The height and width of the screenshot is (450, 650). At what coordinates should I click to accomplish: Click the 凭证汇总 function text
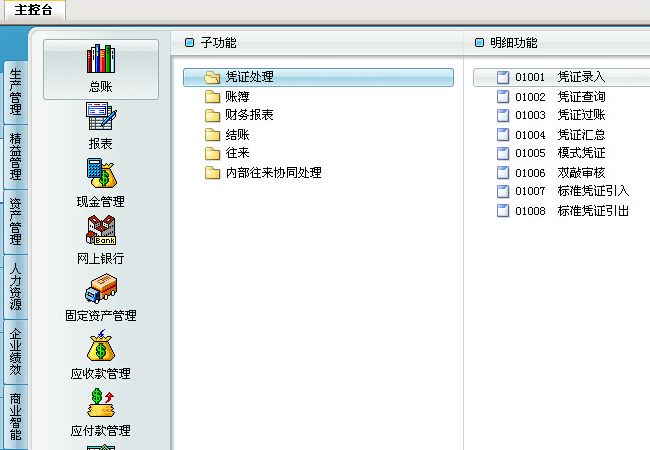pyautogui.click(x=581, y=135)
